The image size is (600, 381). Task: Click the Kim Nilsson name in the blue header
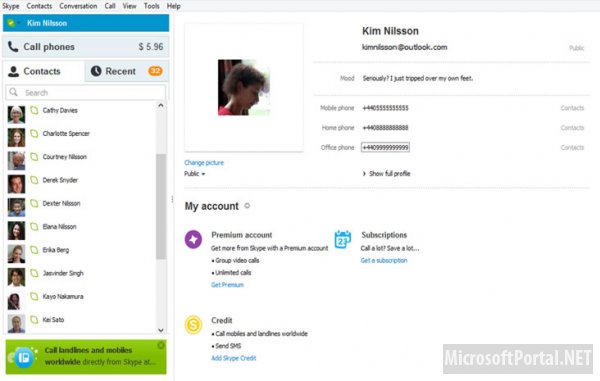47,23
